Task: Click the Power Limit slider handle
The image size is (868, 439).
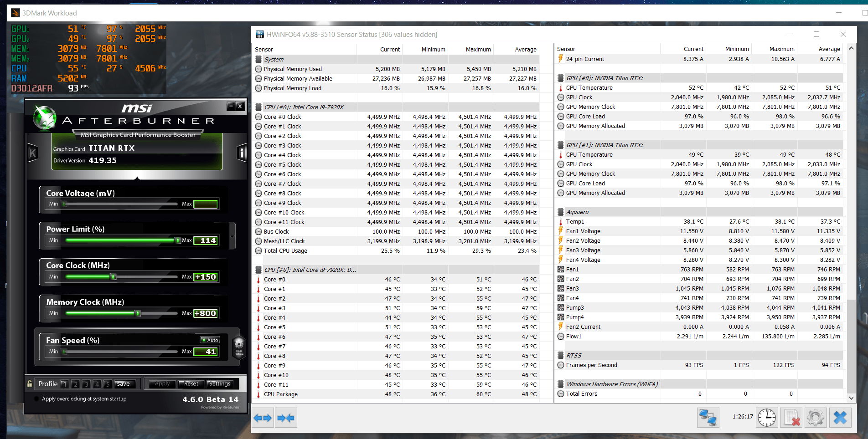Action: [x=178, y=240]
